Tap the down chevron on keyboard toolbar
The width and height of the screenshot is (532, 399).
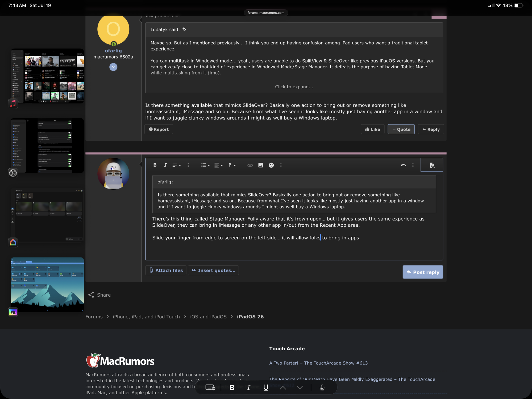point(300,388)
